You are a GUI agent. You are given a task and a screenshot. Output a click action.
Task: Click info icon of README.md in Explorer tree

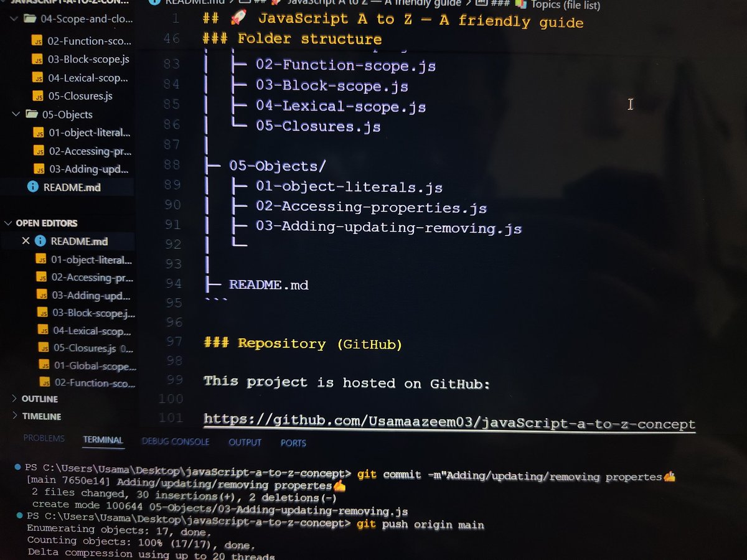[33, 187]
